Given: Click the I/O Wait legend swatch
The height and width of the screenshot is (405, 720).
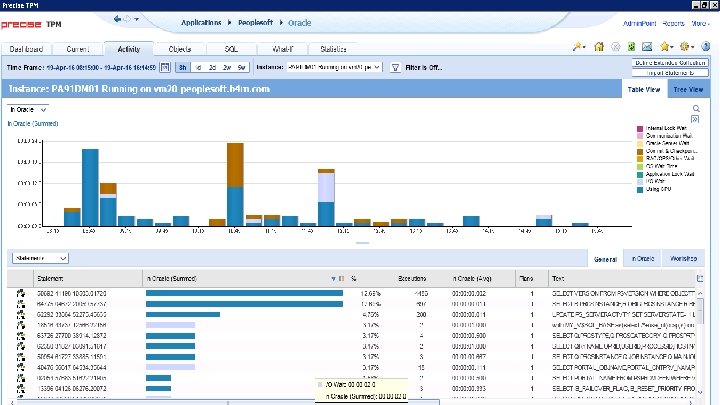Looking at the screenshot, I should 640,182.
